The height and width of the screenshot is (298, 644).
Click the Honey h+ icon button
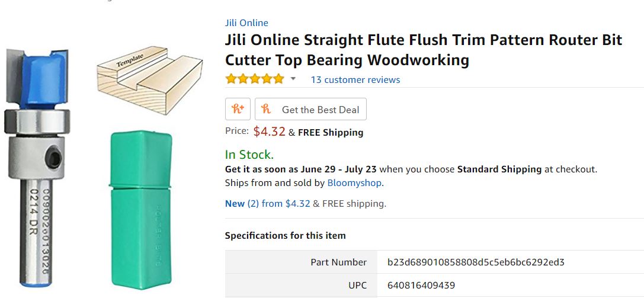(238, 110)
